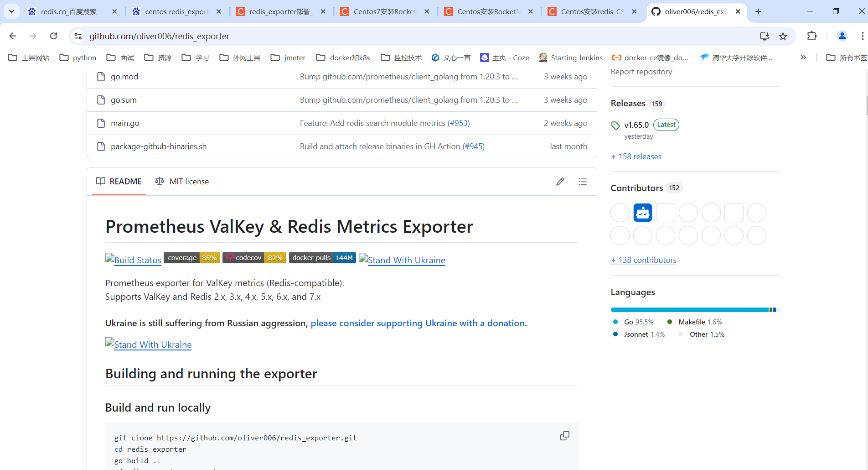Open the 外网工具 bookmarks folder
The image size is (868, 470).
(240, 57)
